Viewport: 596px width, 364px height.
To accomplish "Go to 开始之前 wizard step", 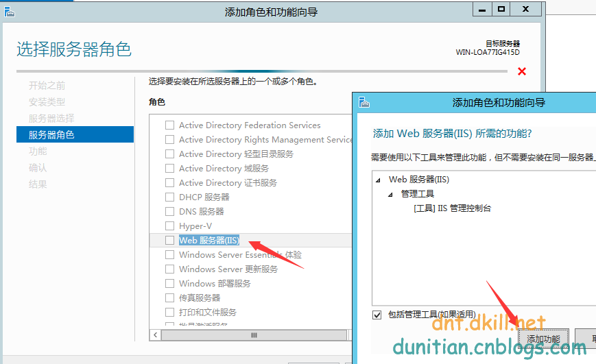I will (x=47, y=86).
